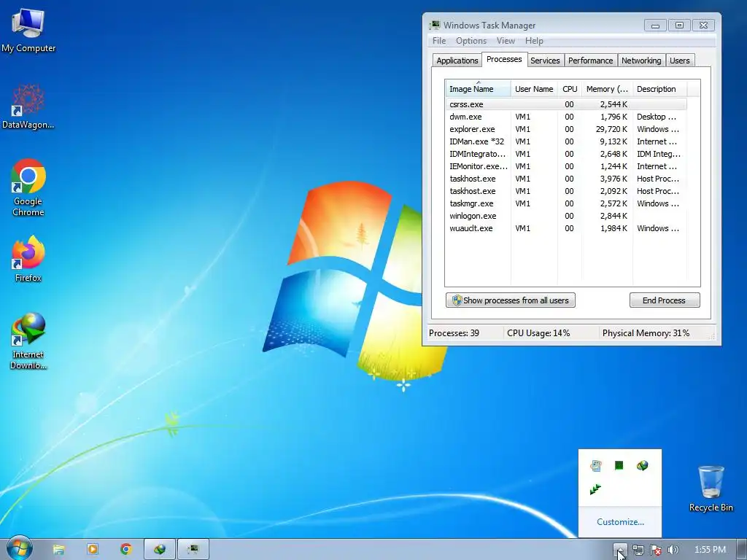Screen dimensions: 747x560
Task: Switch to the Applications tab
Action: click(x=457, y=61)
